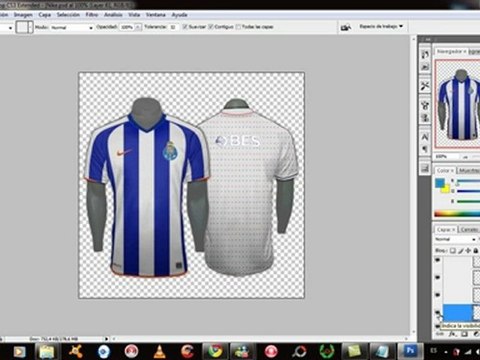
Task: Open the layer blend mode Normal dropdown
Action: click(x=455, y=239)
